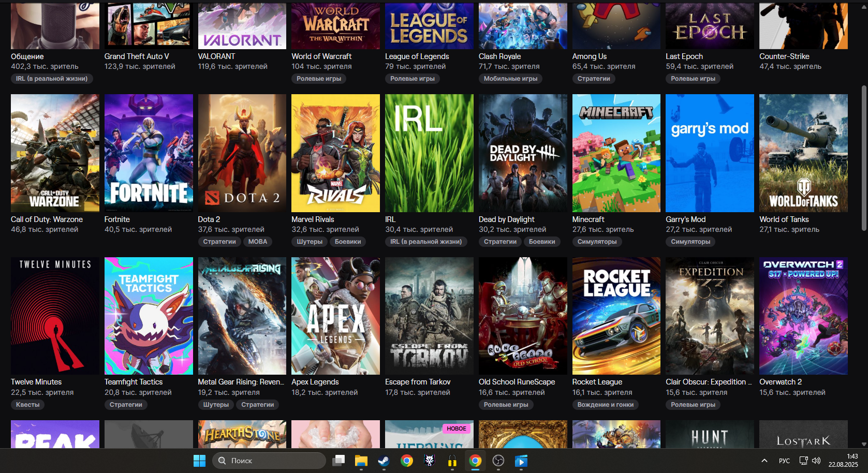Select the Стратегии tag under Dota 2
Screen dimensions: 868x473
[x=219, y=242]
